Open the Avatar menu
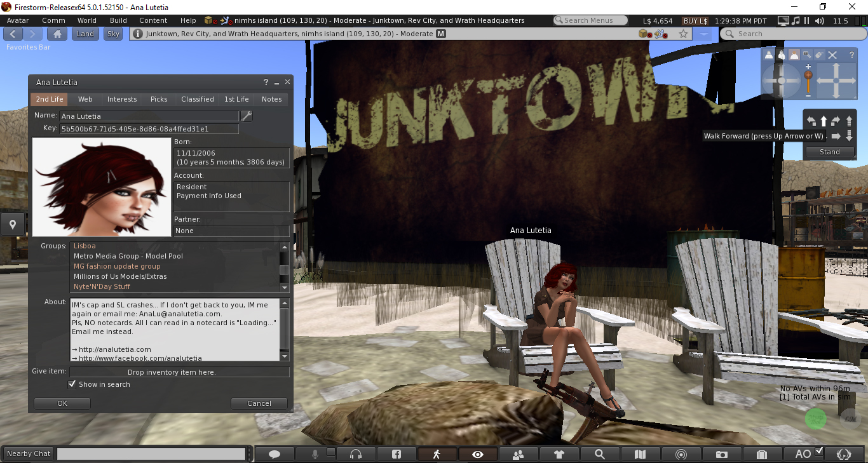This screenshot has width=868, height=463. click(x=18, y=20)
